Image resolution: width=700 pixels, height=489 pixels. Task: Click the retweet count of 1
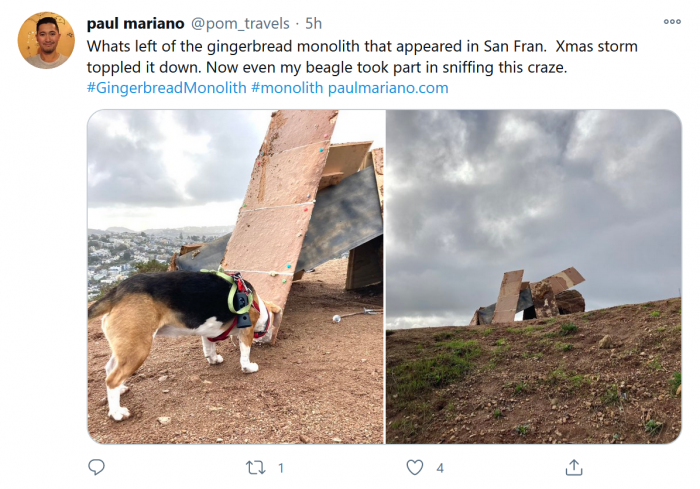281,468
